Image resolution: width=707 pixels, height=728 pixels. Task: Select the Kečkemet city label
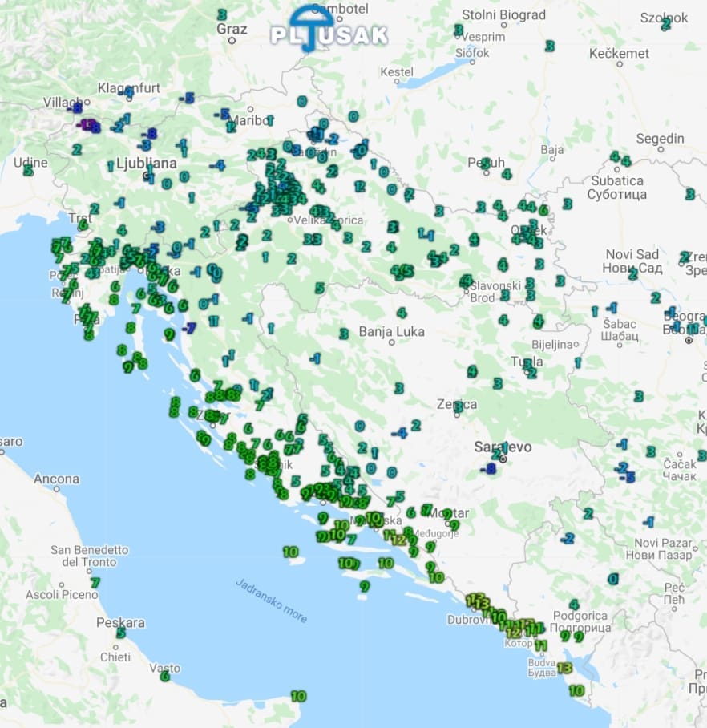click(619, 53)
